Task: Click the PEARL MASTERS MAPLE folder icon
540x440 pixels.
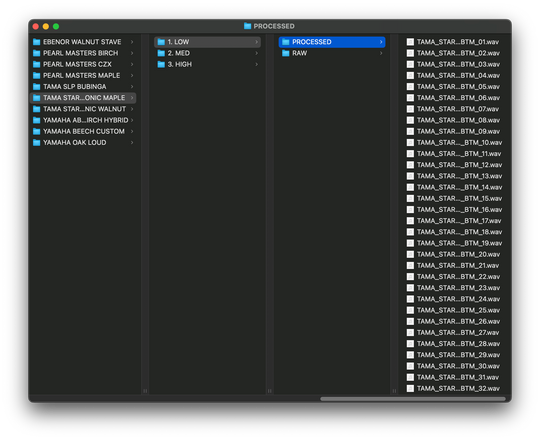Action: tap(37, 75)
